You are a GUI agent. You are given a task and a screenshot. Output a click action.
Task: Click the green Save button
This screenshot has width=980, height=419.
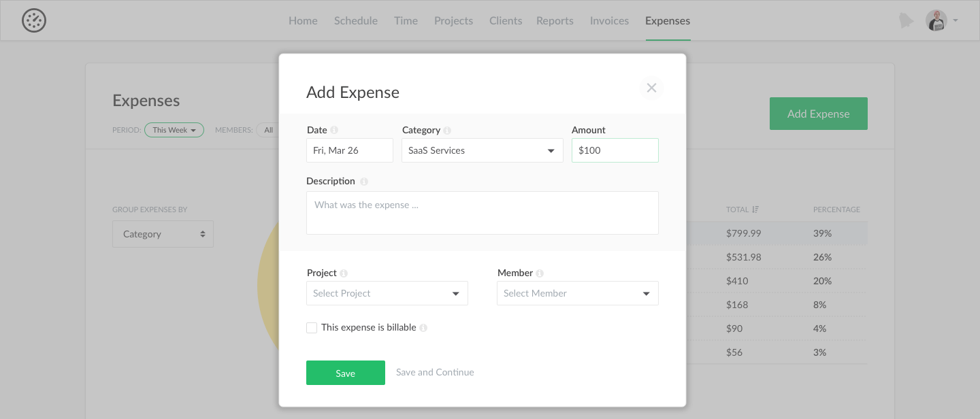click(345, 373)
